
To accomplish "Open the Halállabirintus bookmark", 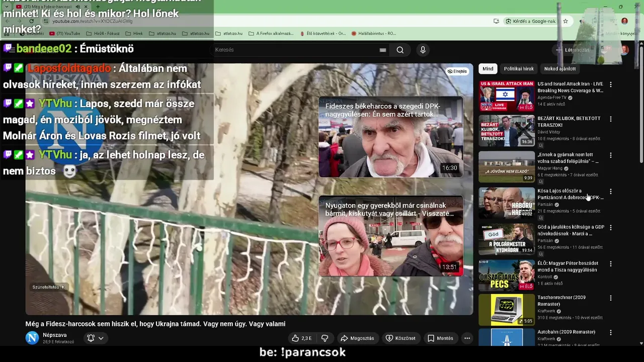I will click(x=374, y=34).
